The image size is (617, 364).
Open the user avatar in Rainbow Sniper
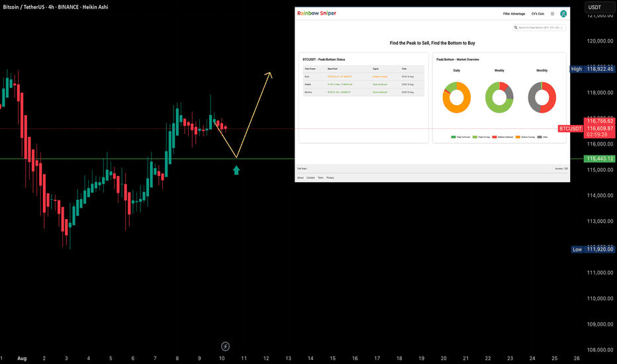click(563, 14)
